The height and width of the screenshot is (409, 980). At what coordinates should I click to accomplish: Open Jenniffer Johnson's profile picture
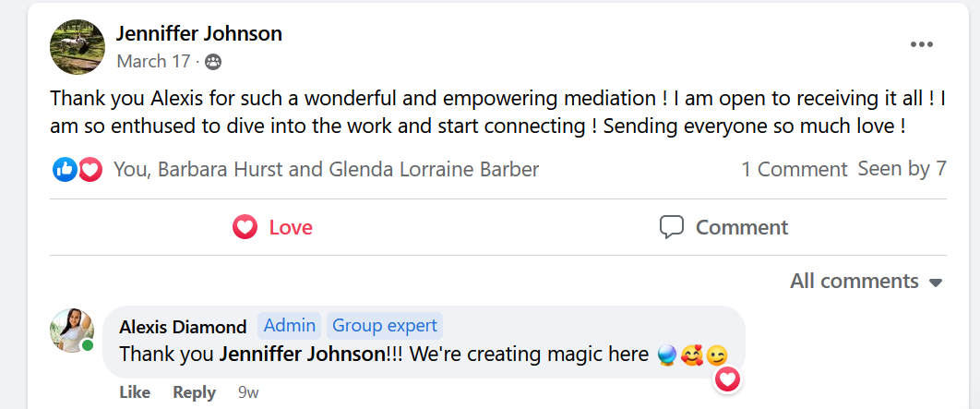coord(78,46)
